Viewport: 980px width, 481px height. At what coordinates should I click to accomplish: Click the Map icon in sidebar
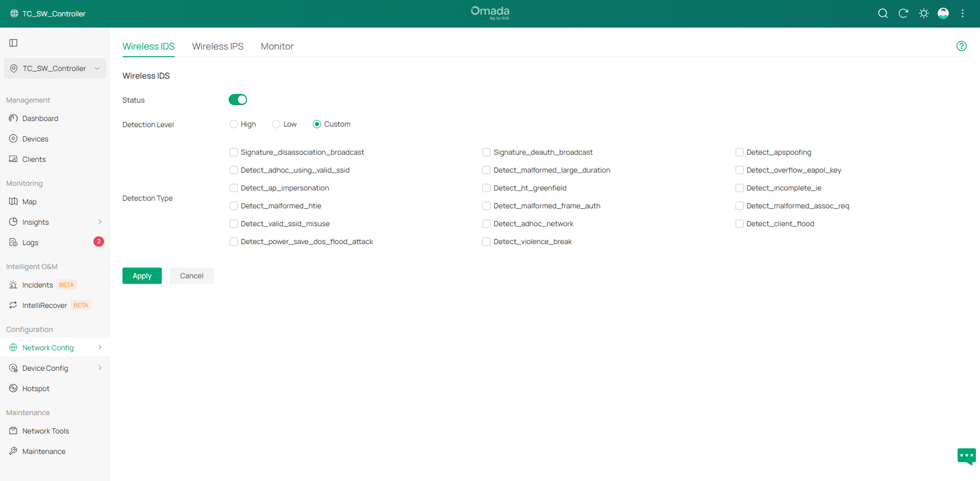click(13, 201)
